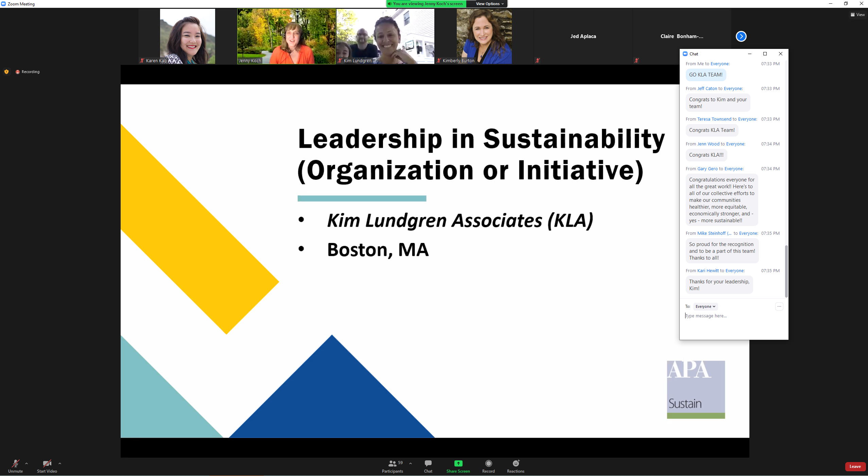868x476 pixels.
Task: Click the 'Congrats KLA!!!' message bubble
Action: pyautogui.click(x=706, y=155)
